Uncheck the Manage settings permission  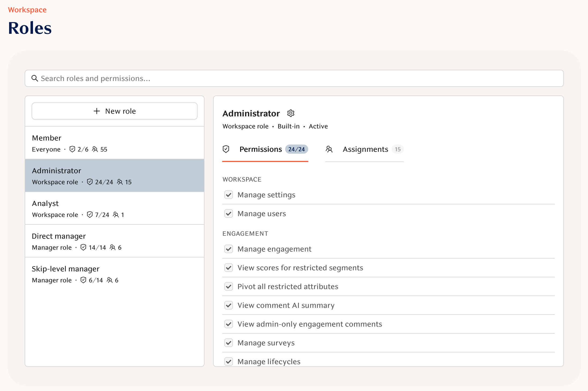(229, 195)
